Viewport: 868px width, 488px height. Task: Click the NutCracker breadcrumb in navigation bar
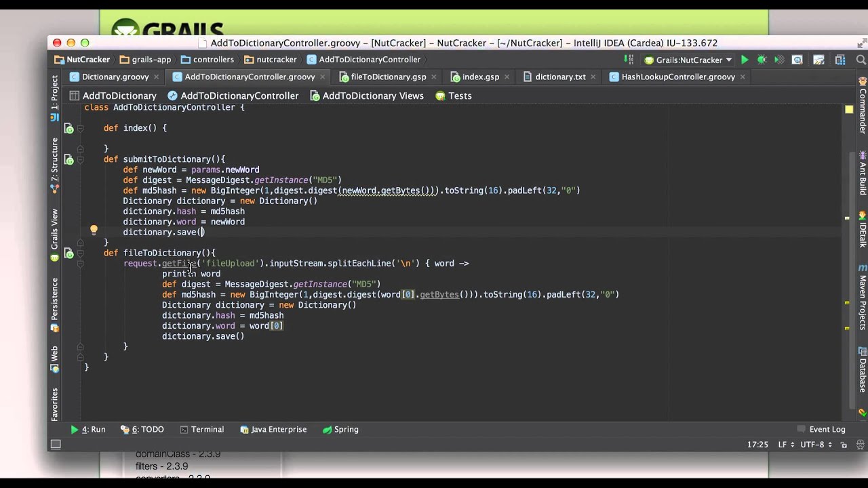point(82,60)
